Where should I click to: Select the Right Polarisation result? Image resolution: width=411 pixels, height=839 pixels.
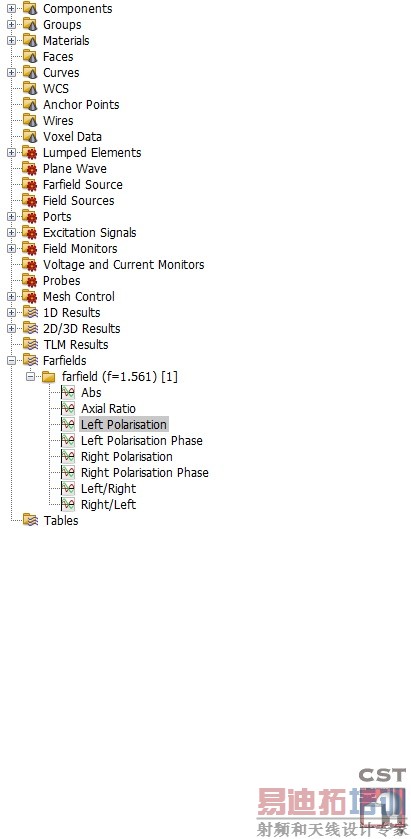click(127, 456)
